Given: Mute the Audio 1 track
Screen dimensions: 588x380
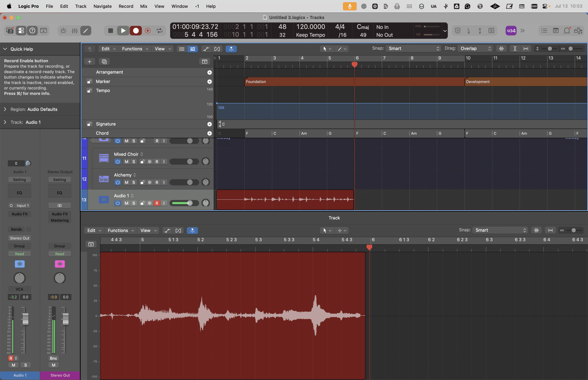Looking at the screenshot, I should click(126, 203).
